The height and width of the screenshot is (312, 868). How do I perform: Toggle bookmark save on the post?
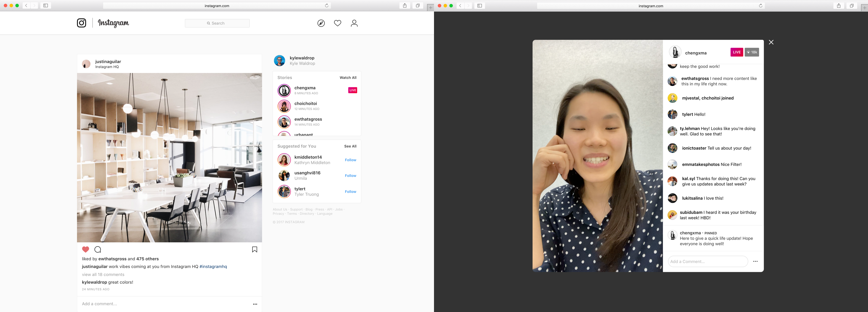point(255,250)
